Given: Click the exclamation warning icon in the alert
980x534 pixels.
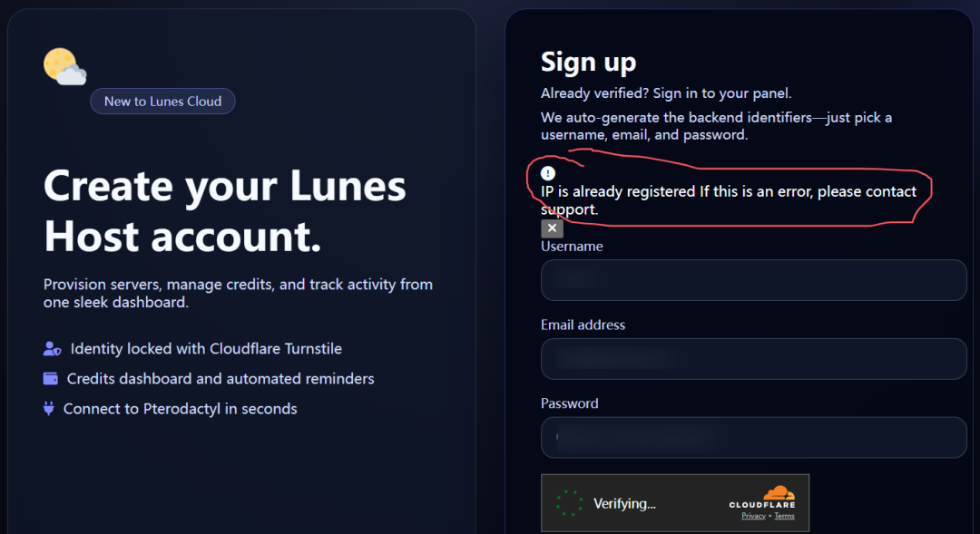Looking at the screenshot, I should 548,172.
